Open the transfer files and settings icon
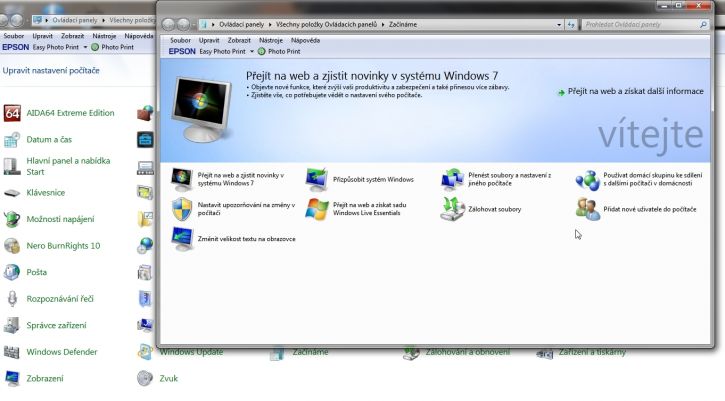725x401 pixels. (452, 179)
